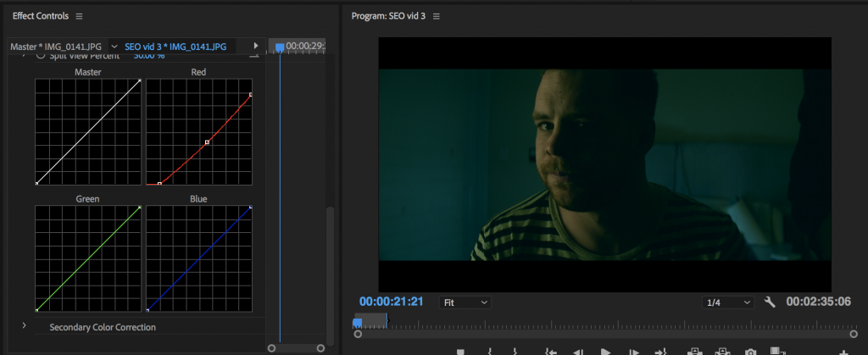This screenshot has height=355, width=868.
Task: Click the Green curve label
Action: (x=87, y=199)
